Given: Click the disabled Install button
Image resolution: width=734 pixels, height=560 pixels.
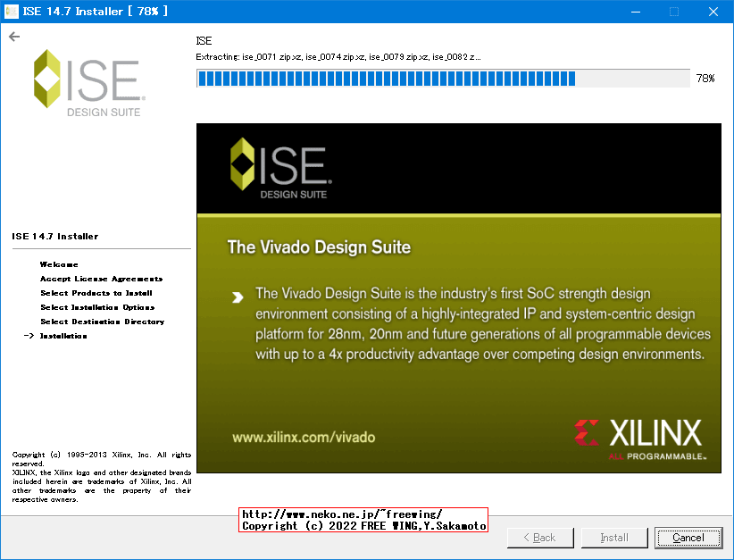Looking at the screenshot, I should coord(613,537).
